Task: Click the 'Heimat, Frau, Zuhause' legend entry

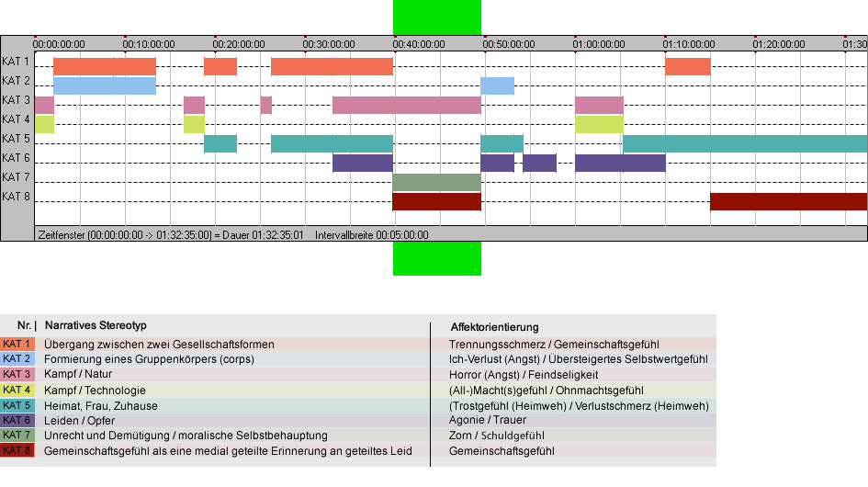Action: click(101, 405)
